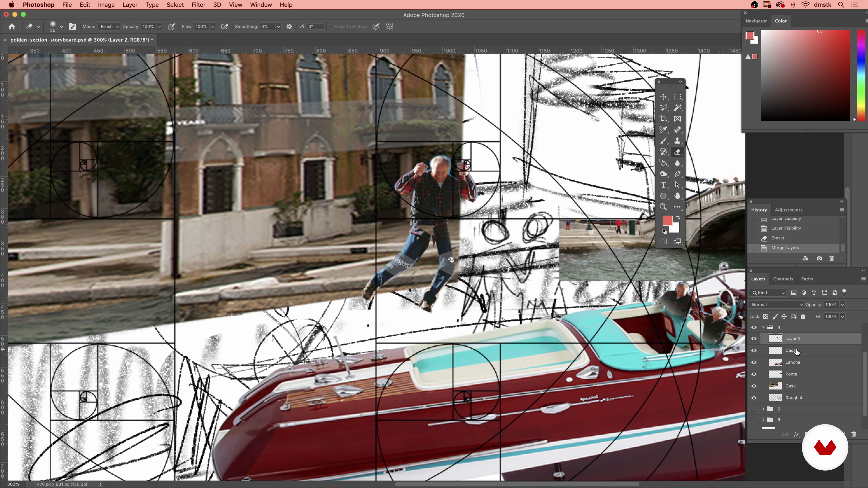868x488 pixels.
Task: Open eraser Opacity slider dropdown
Action: [x=160, y=27]
